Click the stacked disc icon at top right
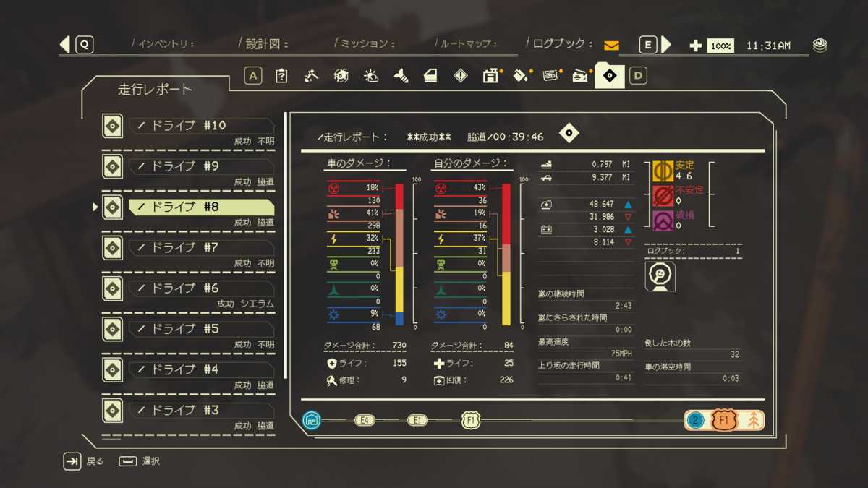The width and height of the screenshot is (868, 488). pyautogui.click(x=820, y=45)
